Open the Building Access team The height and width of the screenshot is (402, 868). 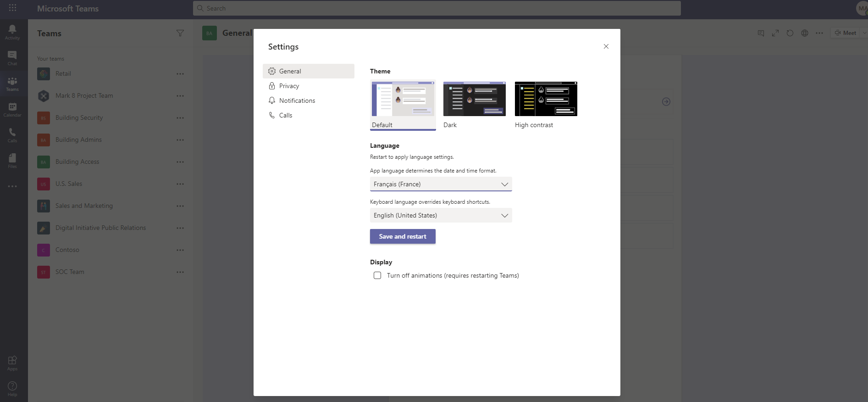pyautogui.click(x=77, y=162)
